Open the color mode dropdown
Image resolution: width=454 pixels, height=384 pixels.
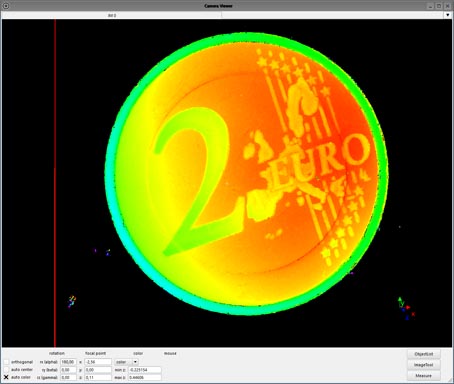click(126, 362)
